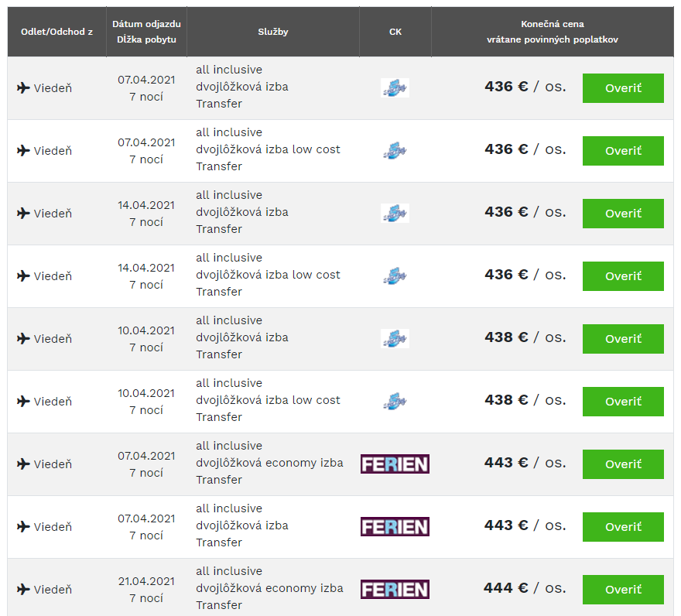Click airplane icon in 10.04.2021 low cost row
681x616 pixels.
(x=23, y=401)
